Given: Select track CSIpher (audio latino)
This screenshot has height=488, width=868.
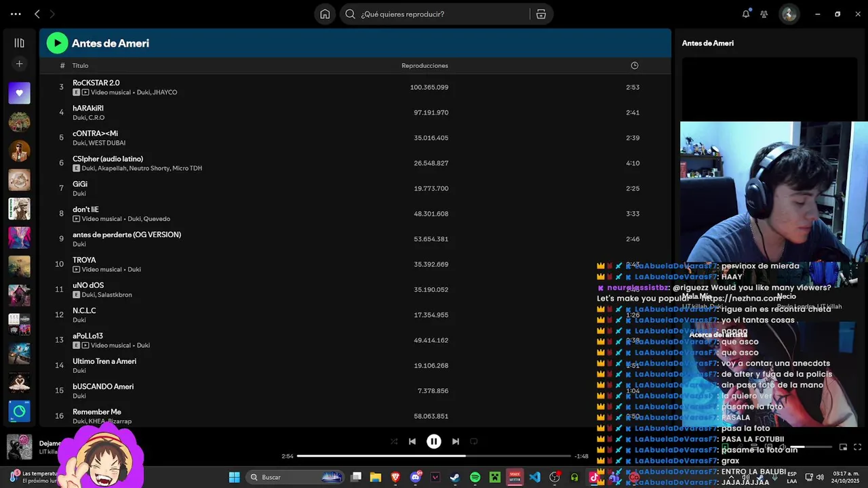Looking at the screenshot, I should click(108, 159).
